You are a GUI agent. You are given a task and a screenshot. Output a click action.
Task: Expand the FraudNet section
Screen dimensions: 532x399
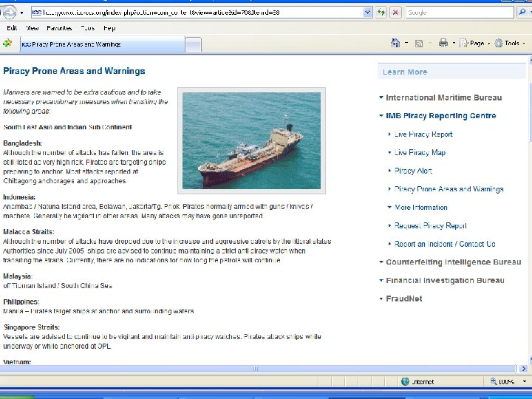click(403, 299)
